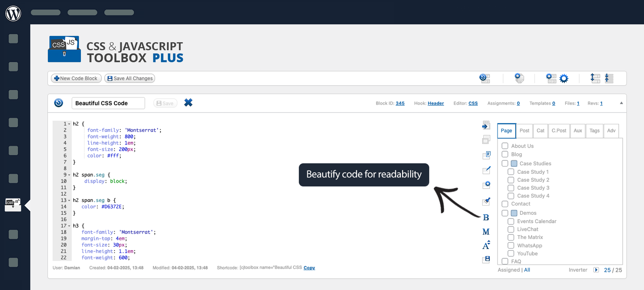The width and height of the screenshot is (644, 290).
Task: Click the collapse-all-blocks icon with inward arrows
Action: (x=609, y=78)
